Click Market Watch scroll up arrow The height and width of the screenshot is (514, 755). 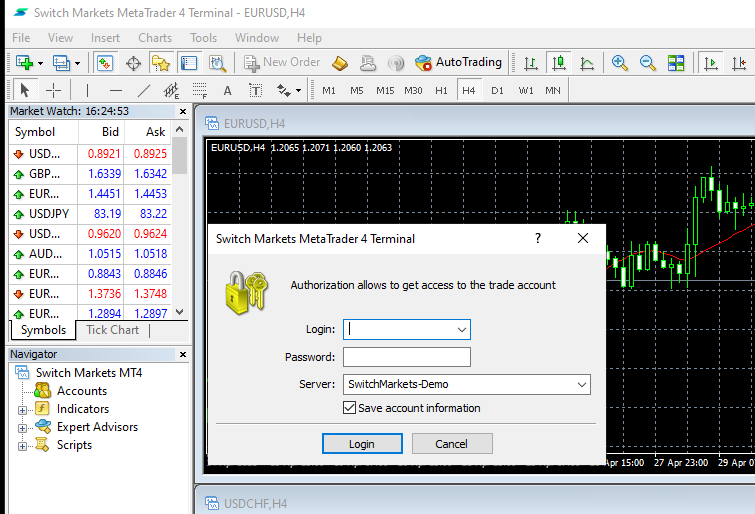pos(180,130)
